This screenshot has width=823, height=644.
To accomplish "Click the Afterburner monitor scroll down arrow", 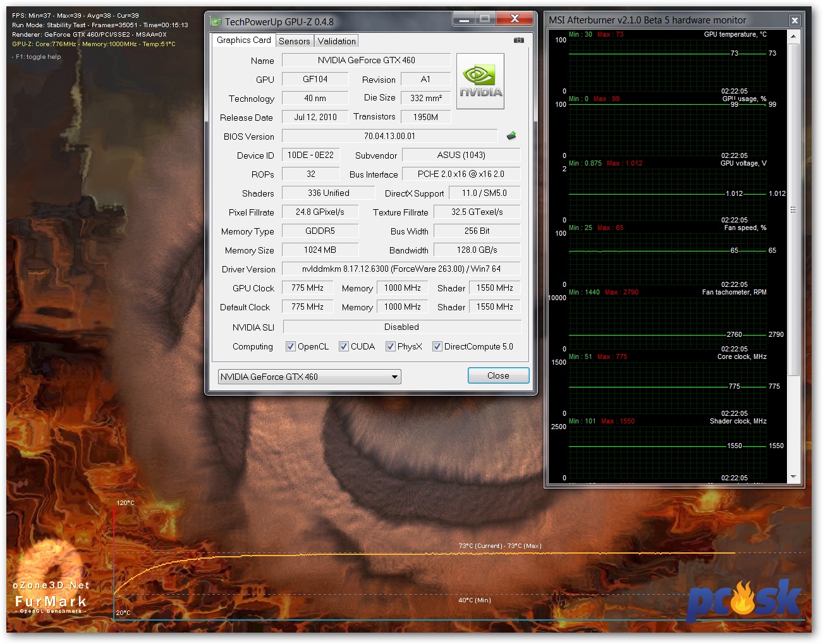I will (x=794, y=477).
